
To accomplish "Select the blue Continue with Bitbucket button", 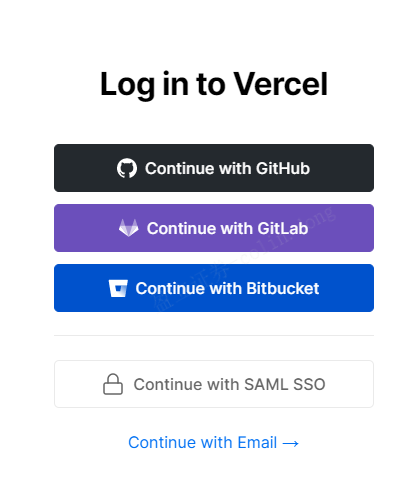I will click(214, 288).
